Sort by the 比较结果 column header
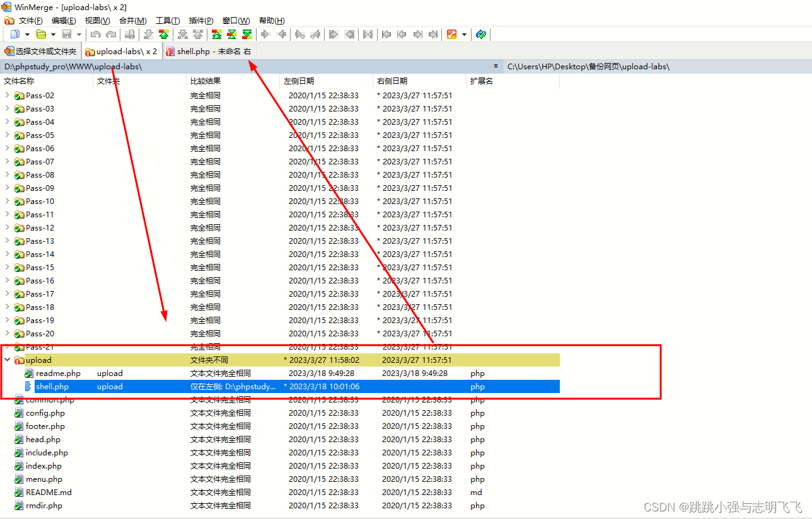The width and height of the screenshot is (812, 519). click(x=233, y=81)
